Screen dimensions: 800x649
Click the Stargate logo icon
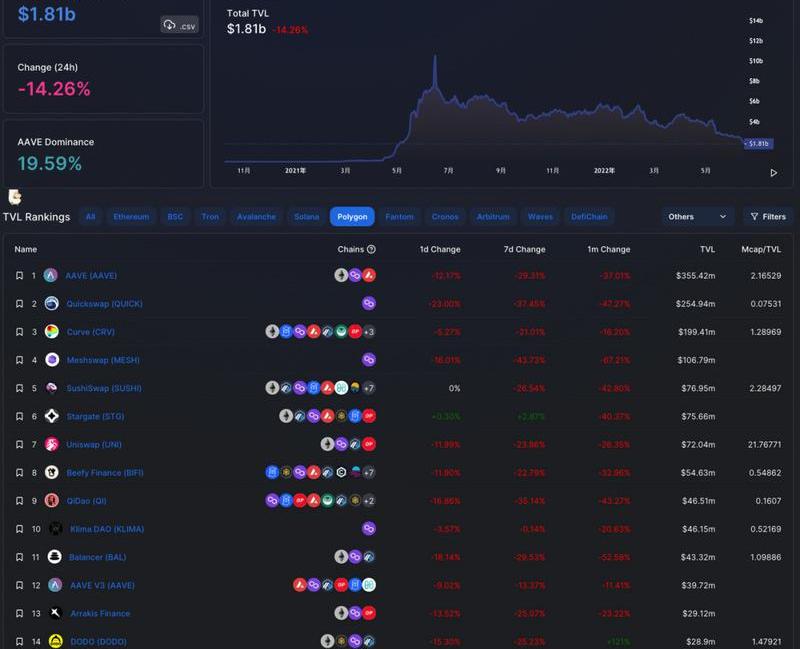pos(51,416)
